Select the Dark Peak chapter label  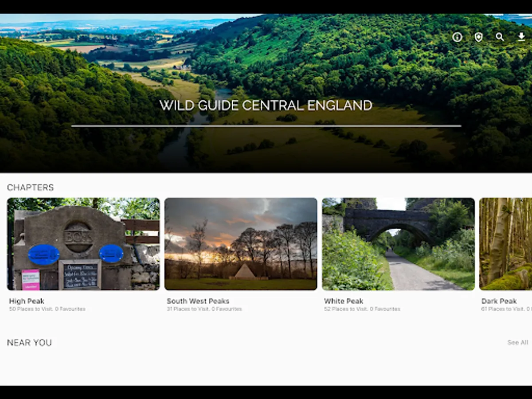point(499,301)
